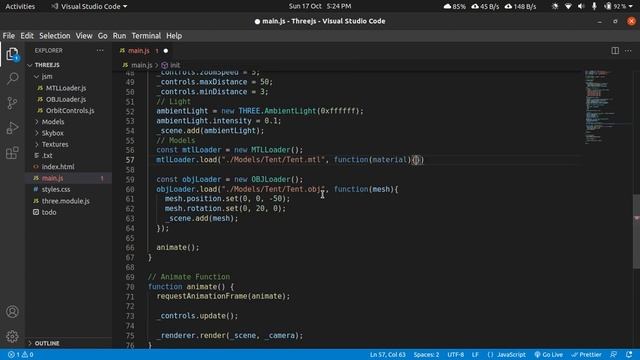Screen dimensions: 640x360
Task: Open the Manage gear icon
Action: click(x=12, y=336)
